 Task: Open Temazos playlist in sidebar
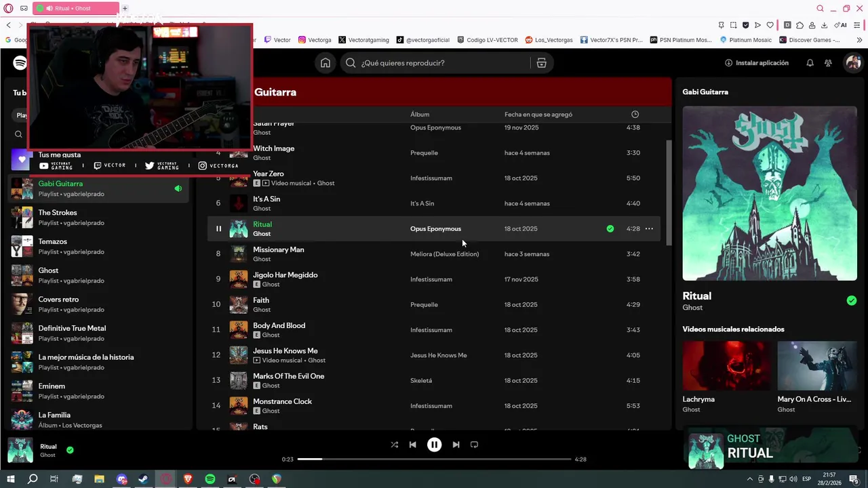tap(98, 247)
